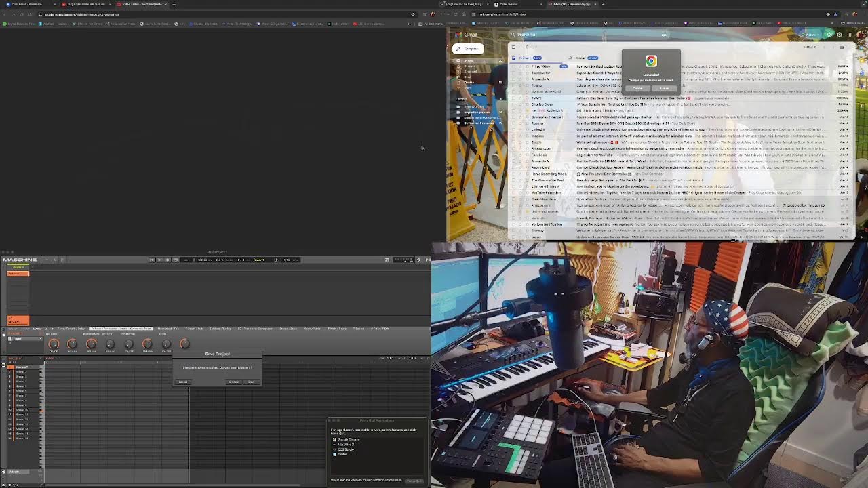Open the LinkedIn email row
868x488 pixels.
pyautogui.click(x=682, y=129)
